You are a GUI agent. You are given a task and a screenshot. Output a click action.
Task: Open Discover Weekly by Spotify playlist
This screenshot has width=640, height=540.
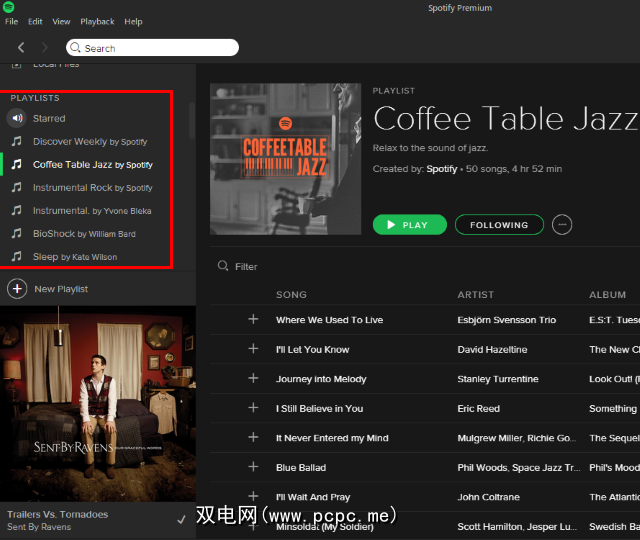click(90, 142)
